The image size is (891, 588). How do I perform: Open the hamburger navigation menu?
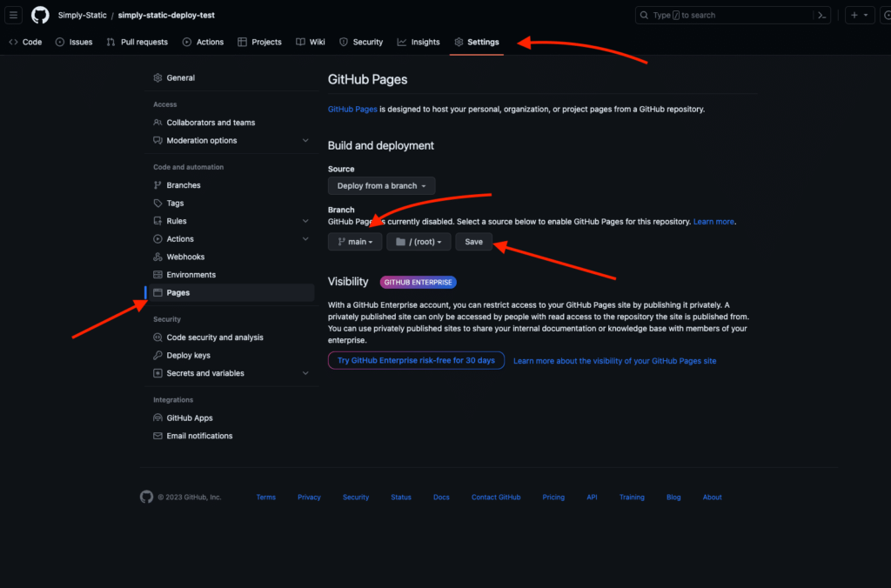pos(13,16)
